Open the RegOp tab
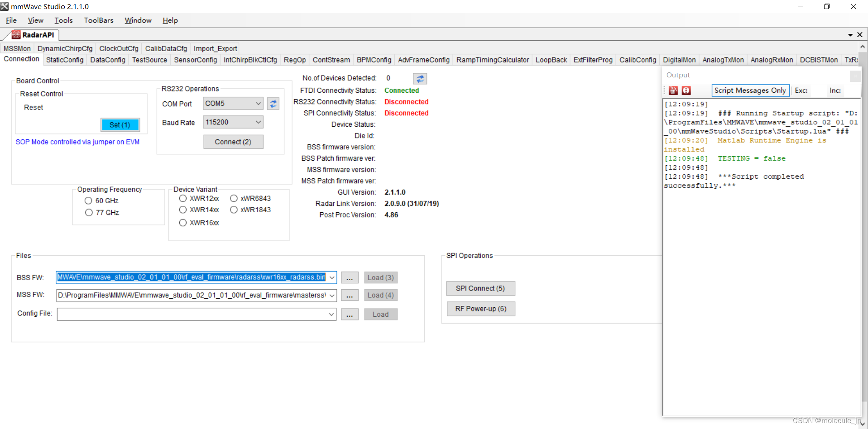This screenshot has width=868, height=429. pyautogui.click(x=295, y=60)
